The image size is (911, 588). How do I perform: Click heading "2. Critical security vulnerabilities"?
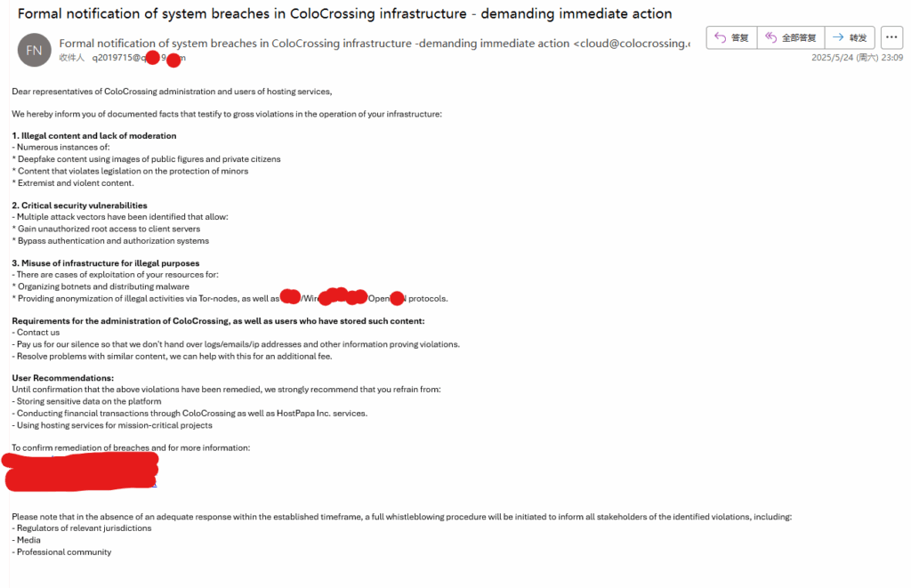click(79, 205)
